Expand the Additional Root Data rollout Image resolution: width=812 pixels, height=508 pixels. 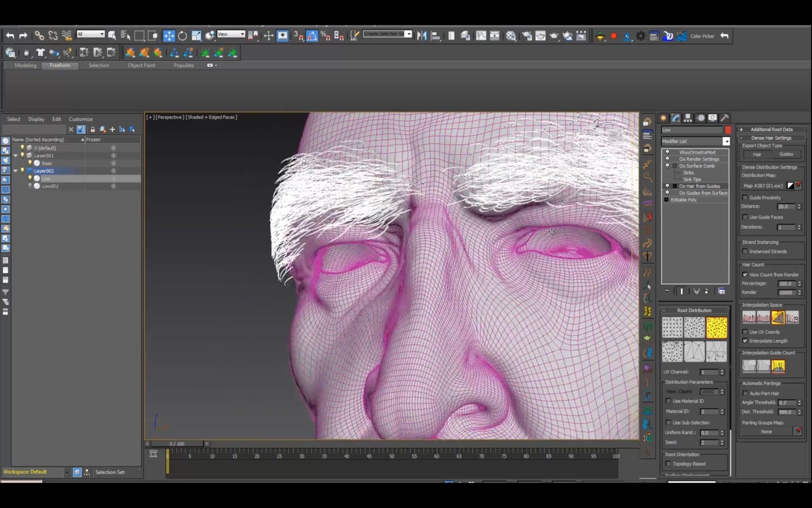click(x=771, y=130)
